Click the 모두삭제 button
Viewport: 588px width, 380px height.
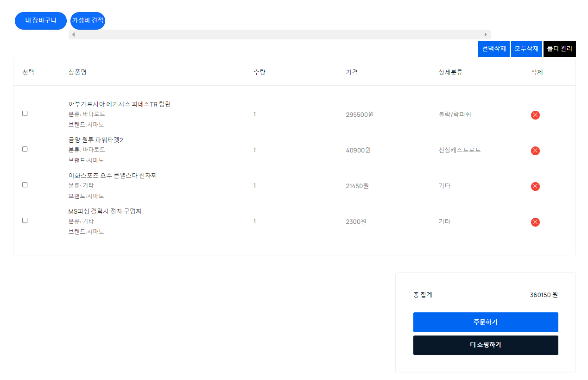[526, 49]
